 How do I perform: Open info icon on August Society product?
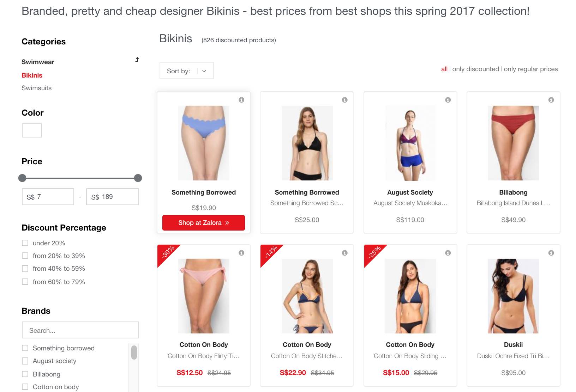click(x=448, y=100)
